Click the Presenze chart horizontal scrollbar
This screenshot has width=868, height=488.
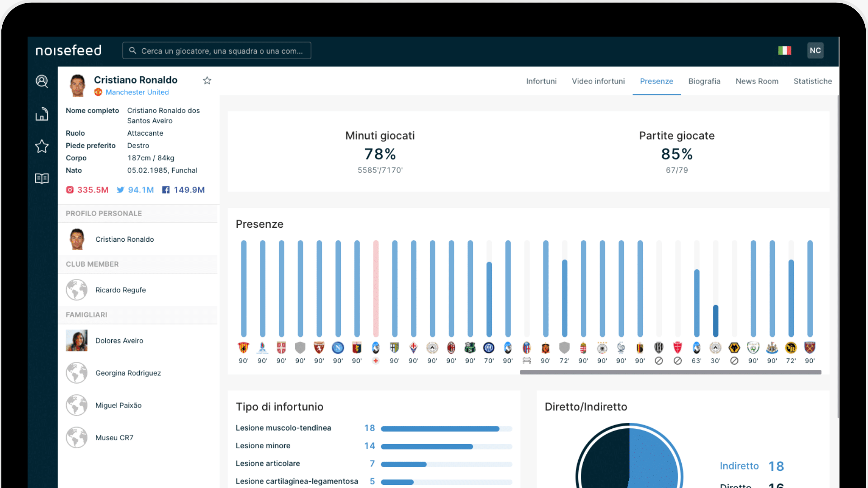[x=670, y=372]
